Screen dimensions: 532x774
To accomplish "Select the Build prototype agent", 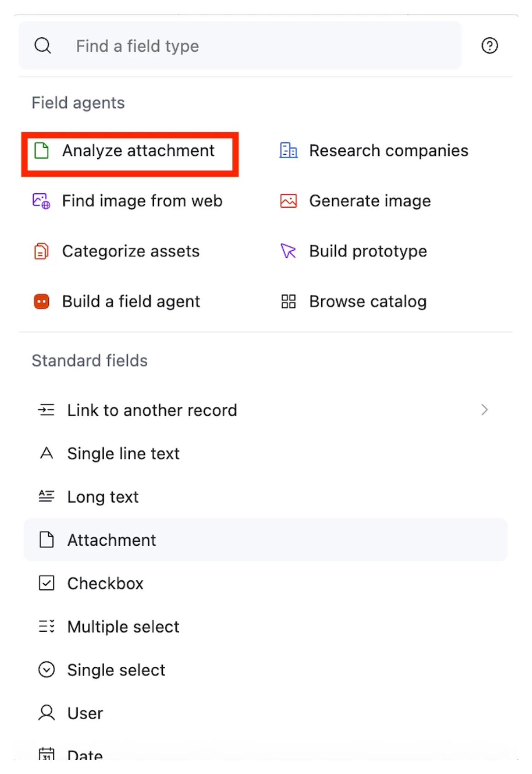I will (368, 251).
